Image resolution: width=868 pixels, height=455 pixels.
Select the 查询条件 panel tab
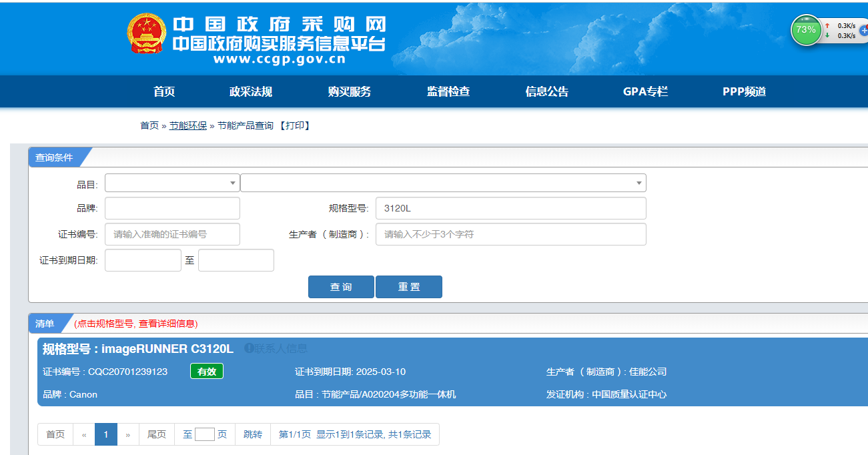pos(54,157)
